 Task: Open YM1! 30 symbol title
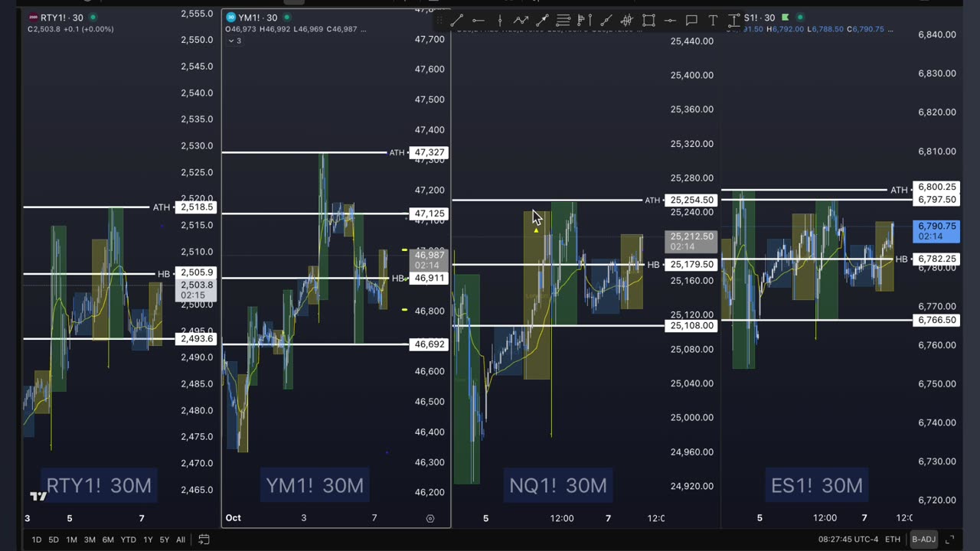(x=258, y=18)
